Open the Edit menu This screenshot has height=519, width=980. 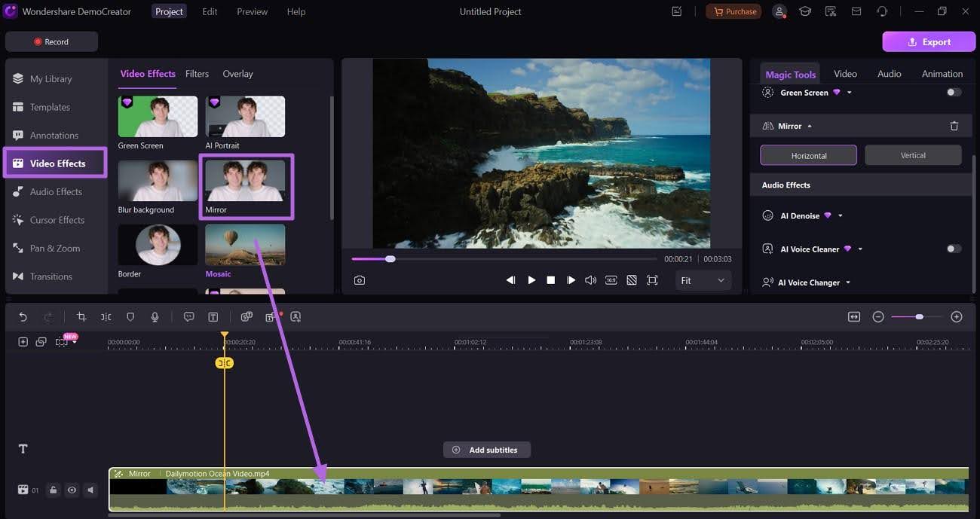[210, 11]
